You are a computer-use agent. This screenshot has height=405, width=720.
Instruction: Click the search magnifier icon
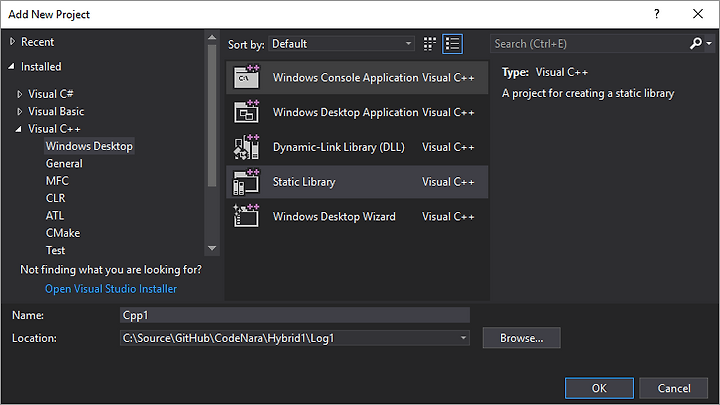[x=696, y=44]
